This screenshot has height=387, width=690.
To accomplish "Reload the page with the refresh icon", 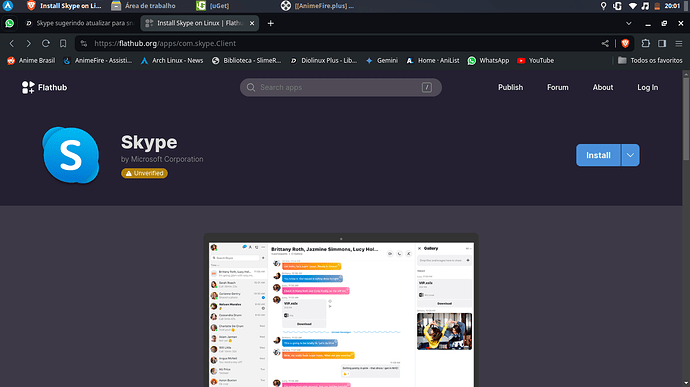I will (x=46, y=43).
